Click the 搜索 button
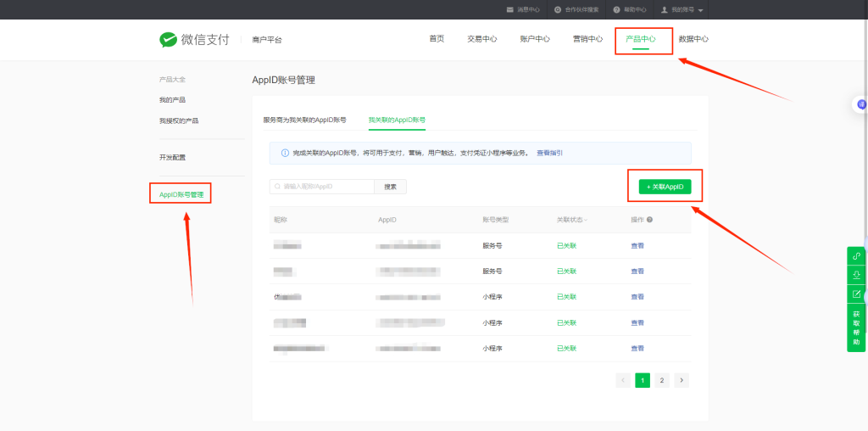868x431 pixels. [390, 187]
